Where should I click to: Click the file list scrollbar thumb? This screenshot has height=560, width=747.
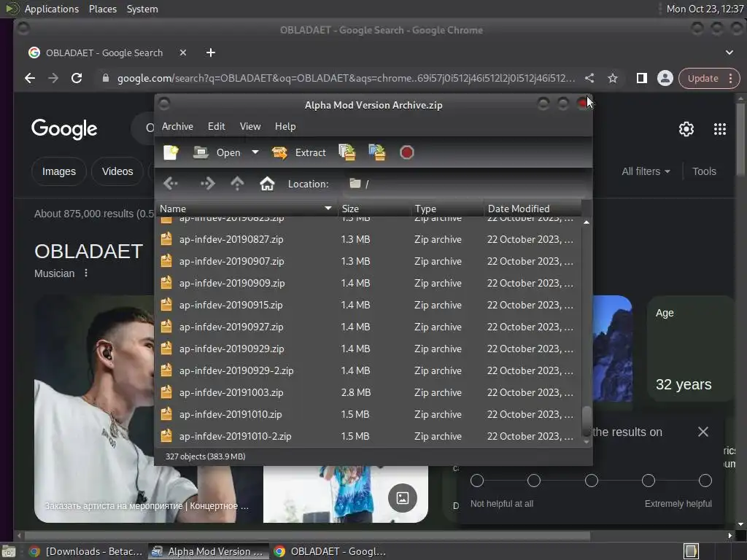(x=587, y=421)
